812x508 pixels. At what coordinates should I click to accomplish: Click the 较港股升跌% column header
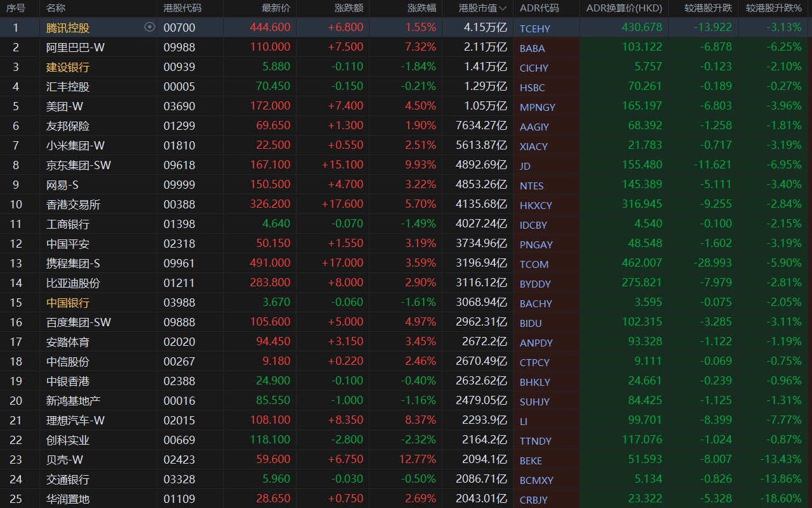pyautogui.click(x=774, y=8)
